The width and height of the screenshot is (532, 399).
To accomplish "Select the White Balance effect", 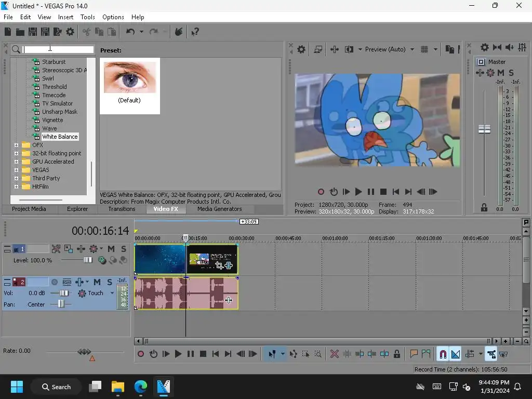I will pos(60,137).
